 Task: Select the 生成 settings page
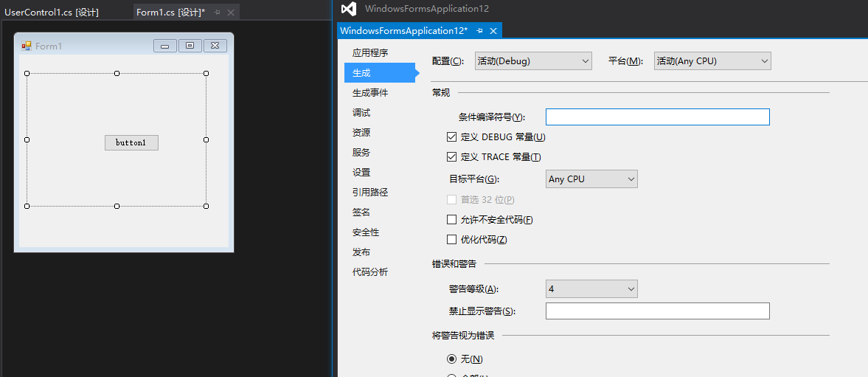tap(380, 72)
